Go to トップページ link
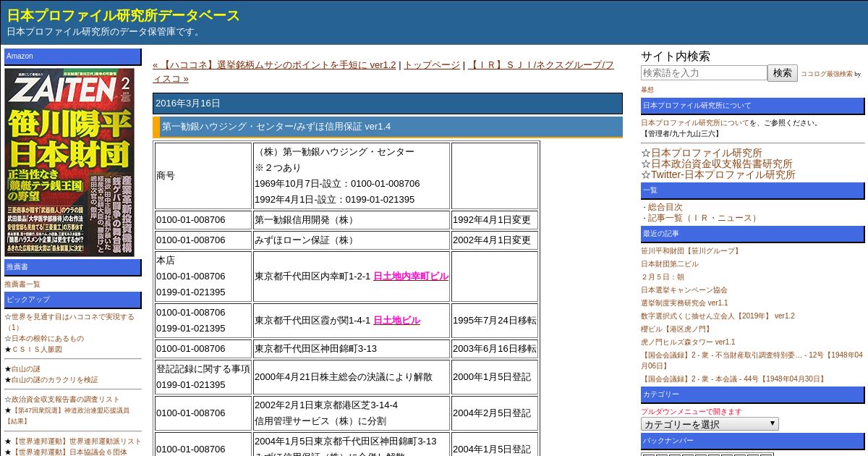The width and height of the screenshot is (868, 456). [431, 64]
